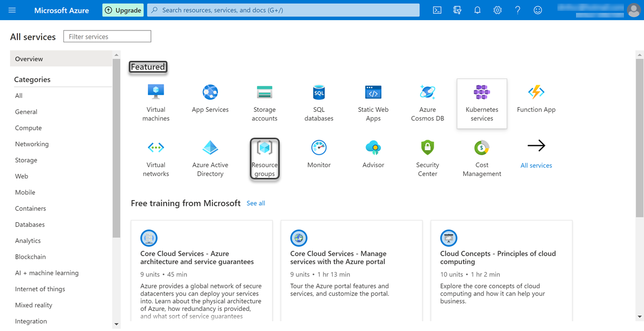
Task: Click the category list scroll-down arrow
Action: click(x=116, y=324)
